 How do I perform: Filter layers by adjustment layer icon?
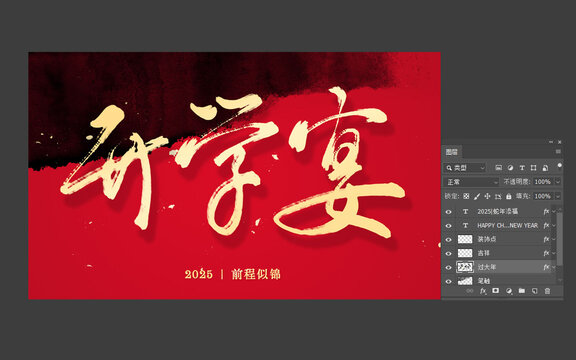tap(510, 168)
